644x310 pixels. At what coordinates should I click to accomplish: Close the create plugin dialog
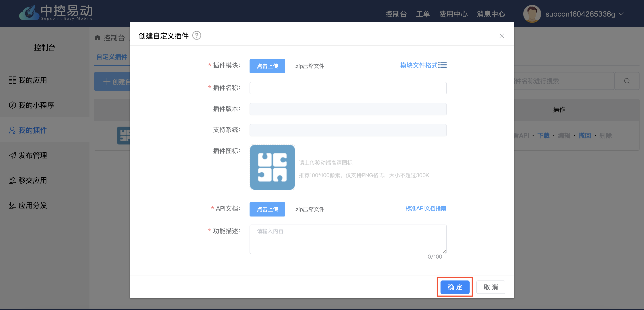click(502, 36)
